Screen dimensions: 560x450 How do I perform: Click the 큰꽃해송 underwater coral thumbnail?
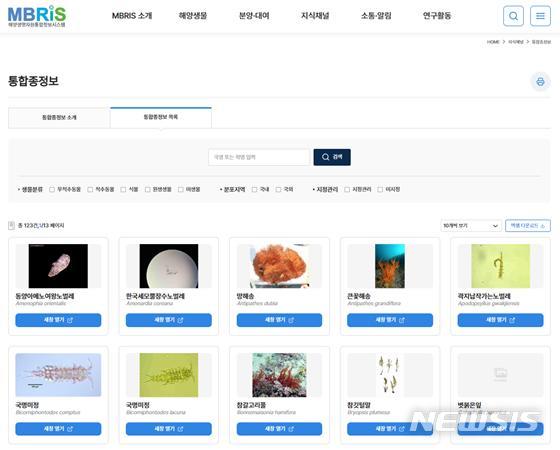tap(390, 266)
